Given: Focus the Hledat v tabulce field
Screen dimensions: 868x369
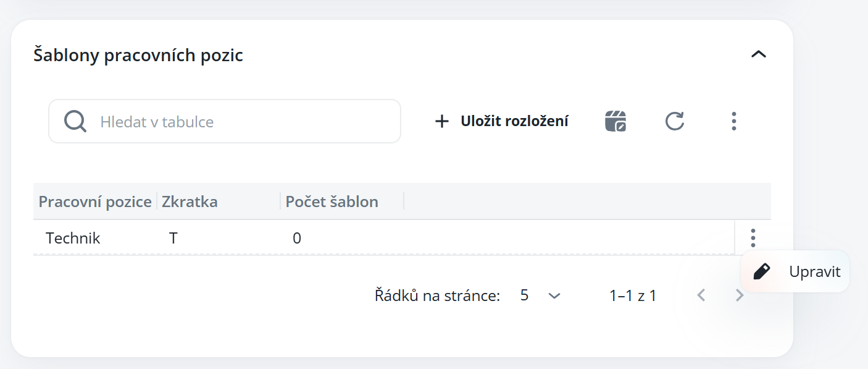Looking at the screenshot, I should point(247,121).
